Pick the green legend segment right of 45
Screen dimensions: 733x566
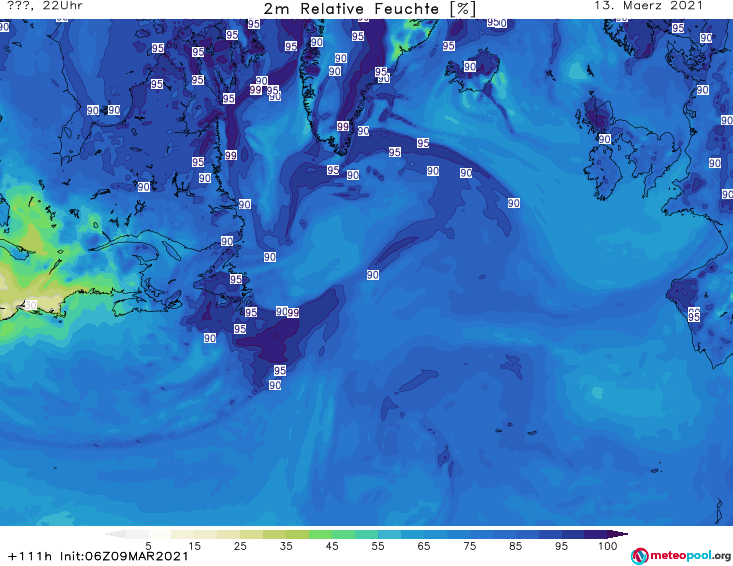(x=343, y=534)
